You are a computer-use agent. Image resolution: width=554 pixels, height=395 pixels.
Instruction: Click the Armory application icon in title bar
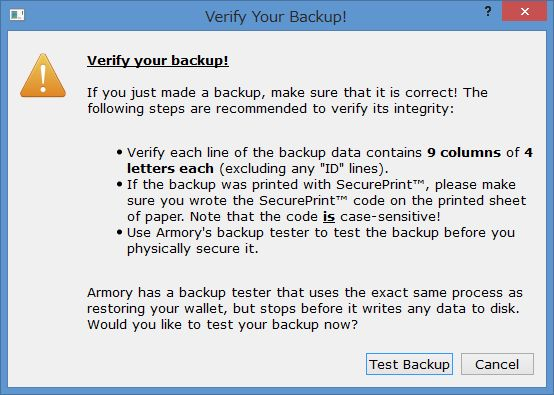click(x=17, y=15)
